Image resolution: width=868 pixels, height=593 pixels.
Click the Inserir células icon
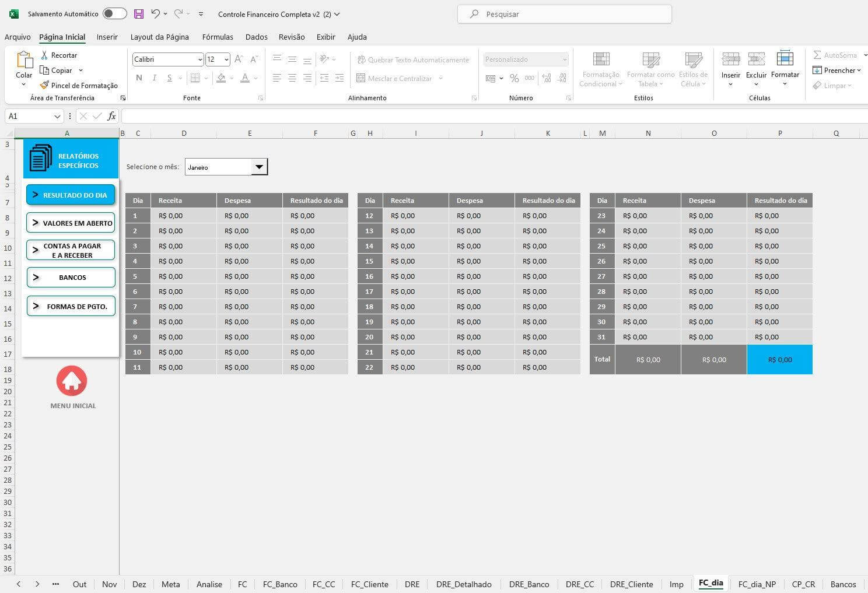point(730,59)
